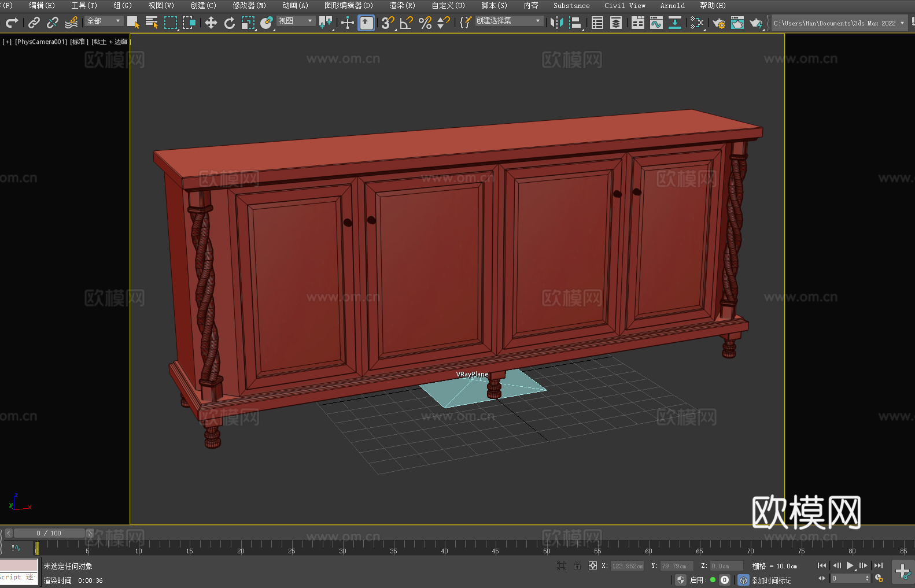The height and width of the screenshot is (588, 915).
Task: Click the Select and Place tool
Action: pos(266,23)
